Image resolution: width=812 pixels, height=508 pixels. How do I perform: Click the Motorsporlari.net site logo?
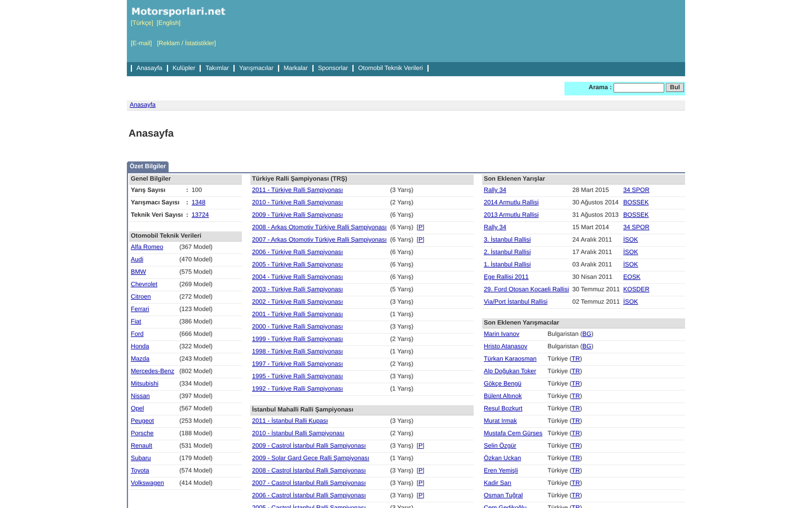coord(178,11)
